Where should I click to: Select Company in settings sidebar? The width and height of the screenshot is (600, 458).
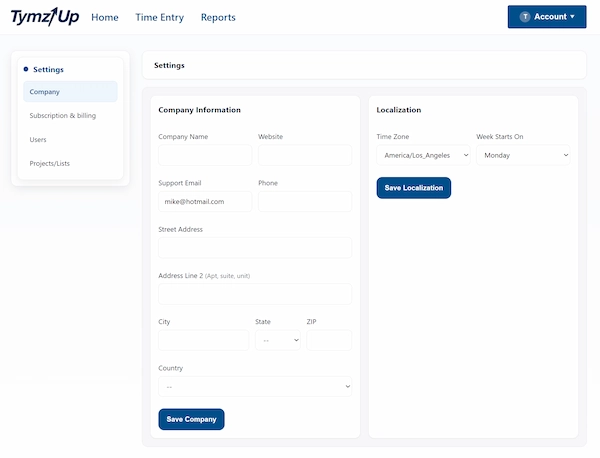(x=70, y=92)
